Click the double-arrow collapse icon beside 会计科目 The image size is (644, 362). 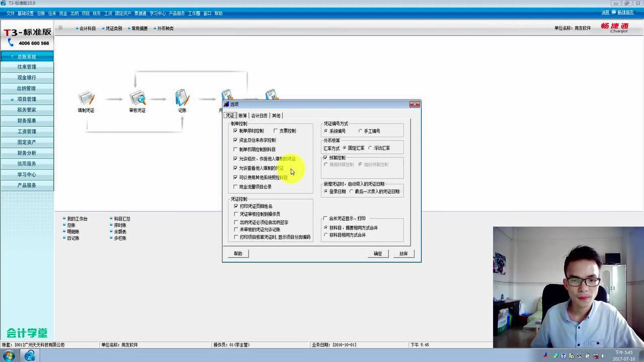(60, 28)
